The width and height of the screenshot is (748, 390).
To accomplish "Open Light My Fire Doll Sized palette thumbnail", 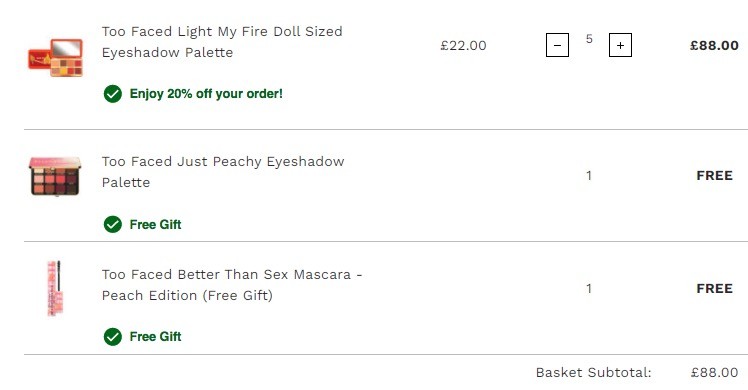I will point(55,58).
